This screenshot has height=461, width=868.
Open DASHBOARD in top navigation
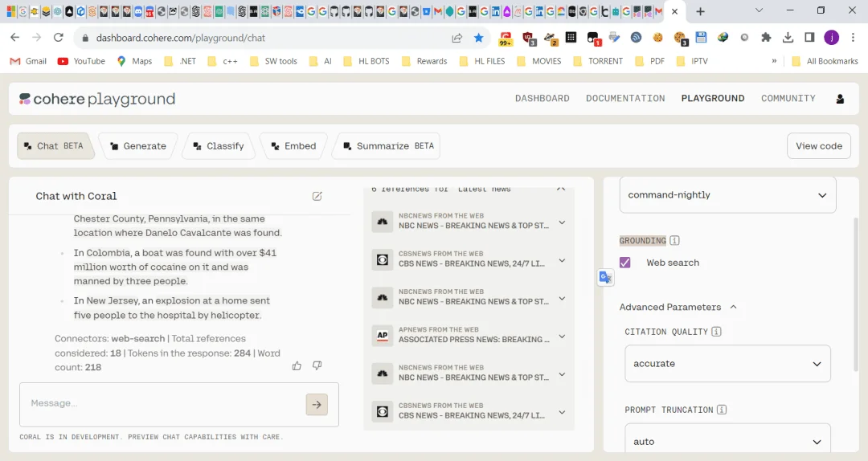pyautogui.click(x=542, y=99)
